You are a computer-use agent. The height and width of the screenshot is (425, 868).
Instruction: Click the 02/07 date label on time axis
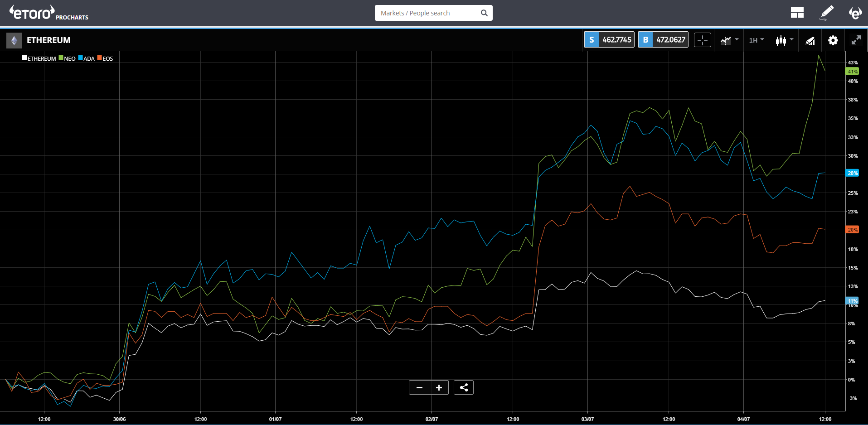click(432, 419)
